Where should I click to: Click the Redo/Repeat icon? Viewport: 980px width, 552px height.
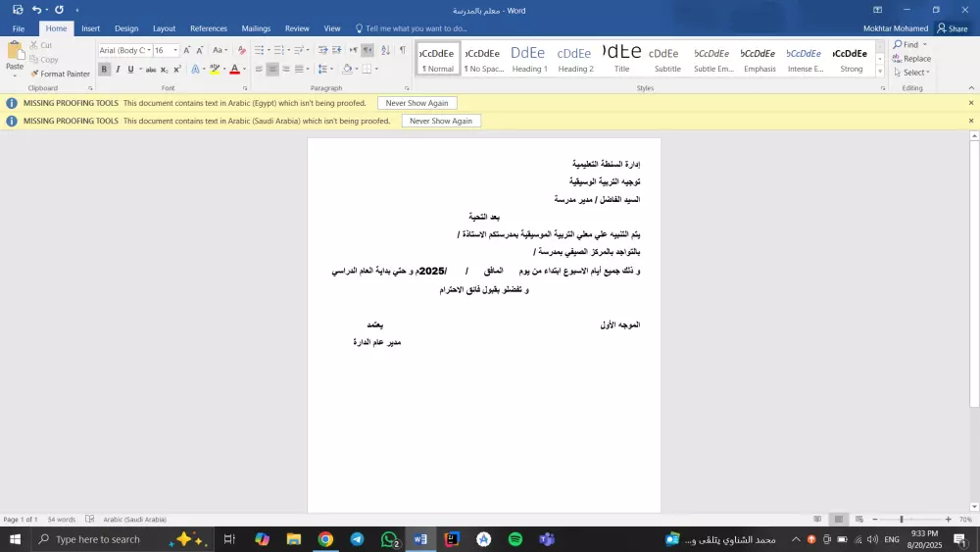[60, 10]
